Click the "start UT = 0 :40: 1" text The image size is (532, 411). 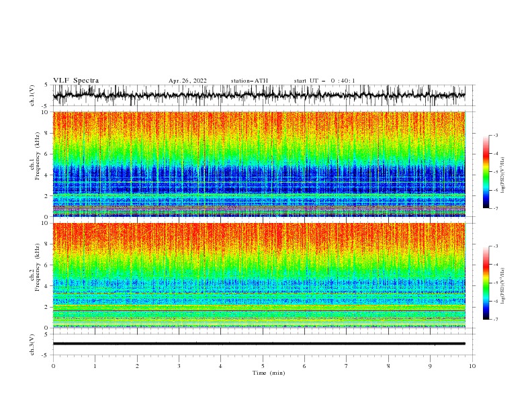click(324, 81)
